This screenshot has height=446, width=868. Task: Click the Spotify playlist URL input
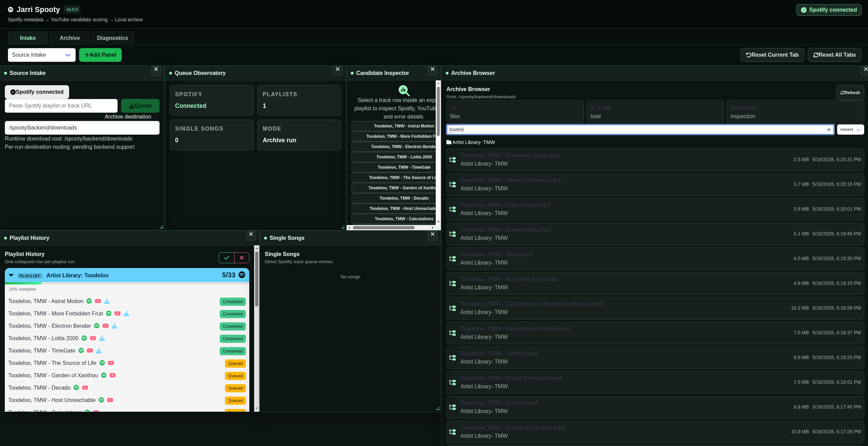pyautogui.click(x=61, y=106)
